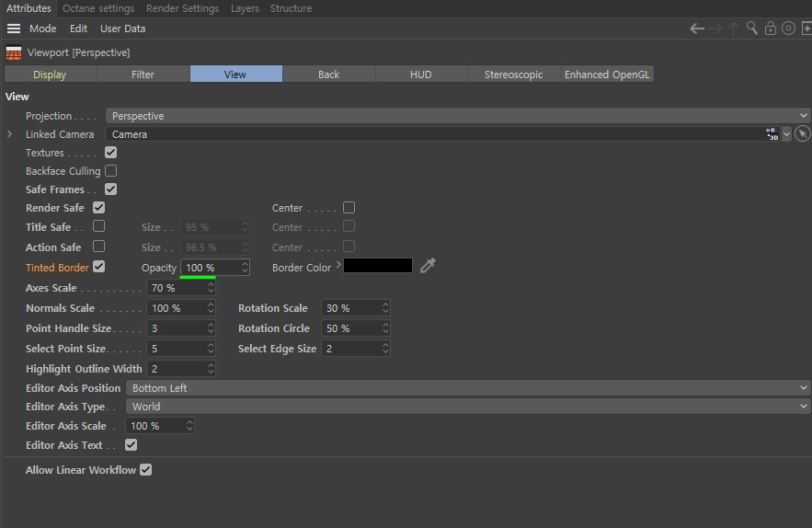Switch to the HUD tab

click(421, 75)
